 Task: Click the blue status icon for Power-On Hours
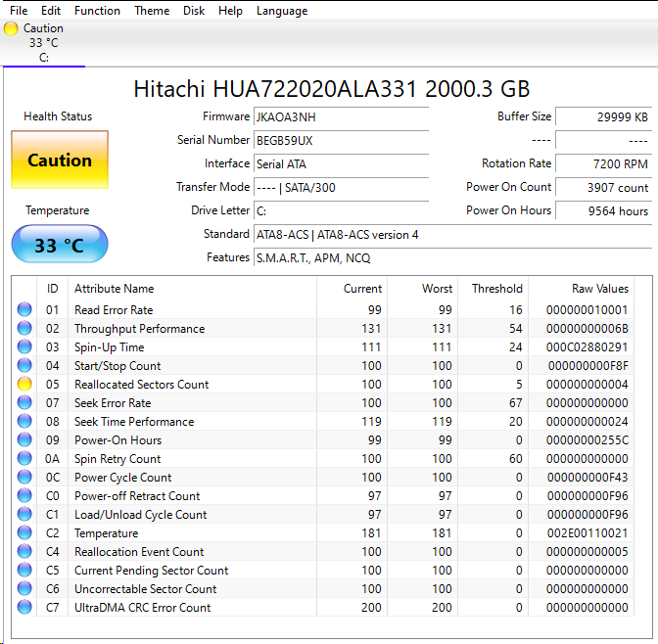coord(24,439)
